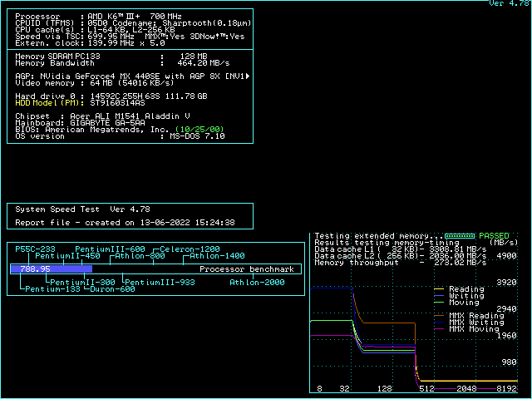Select the Reading legend entry in the graph

[466, 289]
